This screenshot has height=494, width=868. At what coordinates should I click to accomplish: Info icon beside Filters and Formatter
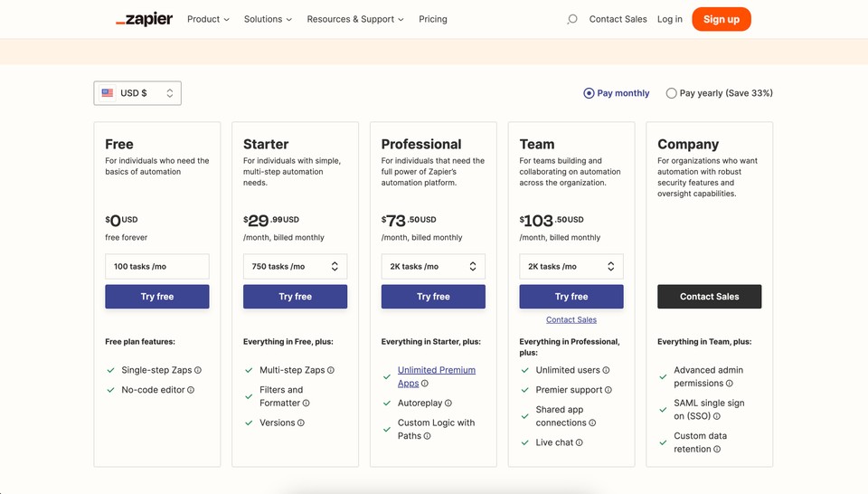coord(307,404)
